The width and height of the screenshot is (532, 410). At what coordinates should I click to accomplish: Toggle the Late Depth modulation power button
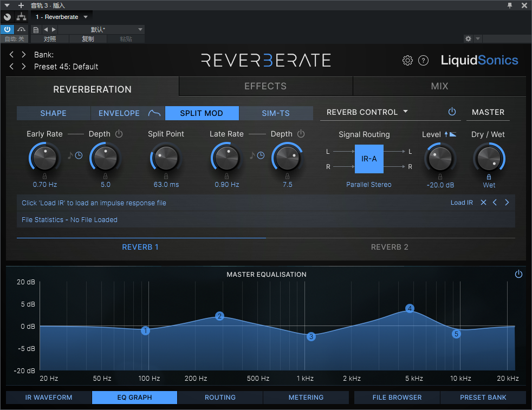(x=301, y=134)
